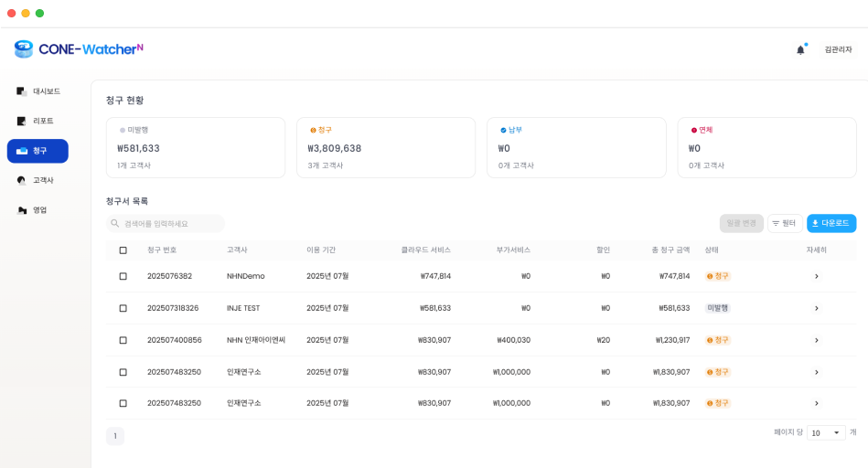The image size is (868, 468).
Task: Expand details for the NHNDemo row
Action: click(x=816, y=276)
